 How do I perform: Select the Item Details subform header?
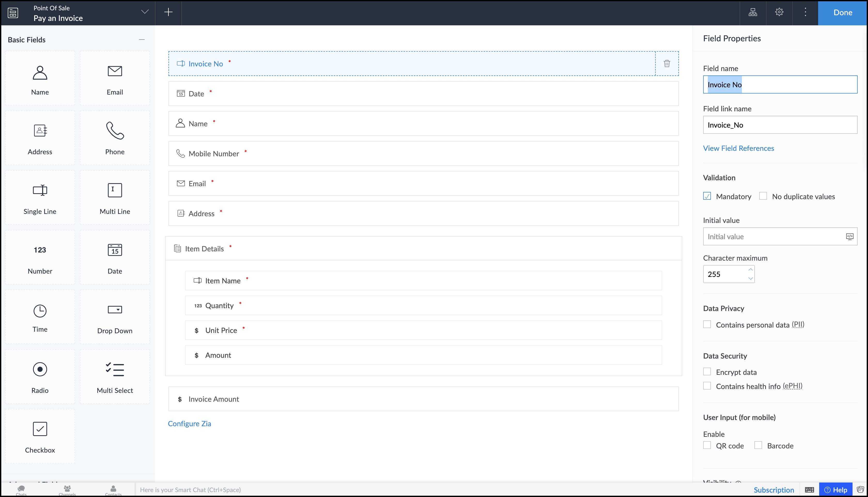pyautogui.click(x=204, y=249)
